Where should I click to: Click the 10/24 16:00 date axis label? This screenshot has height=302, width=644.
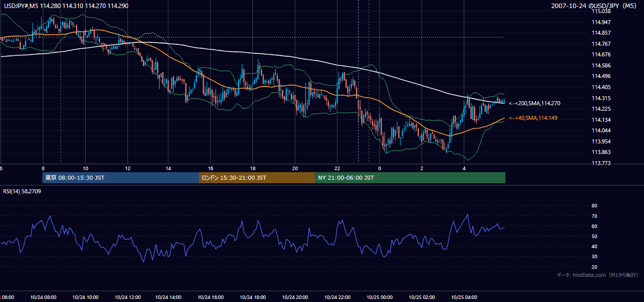point(211,297)
